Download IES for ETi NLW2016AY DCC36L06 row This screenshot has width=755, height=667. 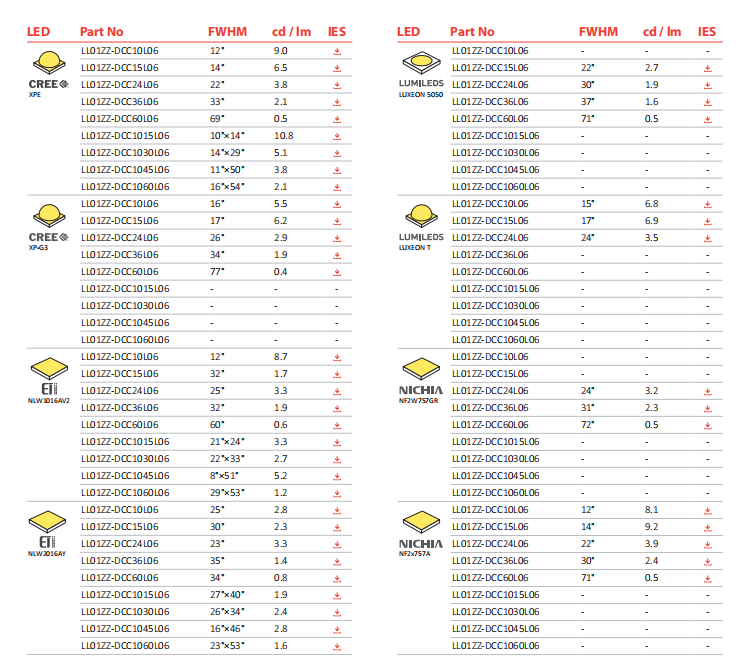(337, 561)
